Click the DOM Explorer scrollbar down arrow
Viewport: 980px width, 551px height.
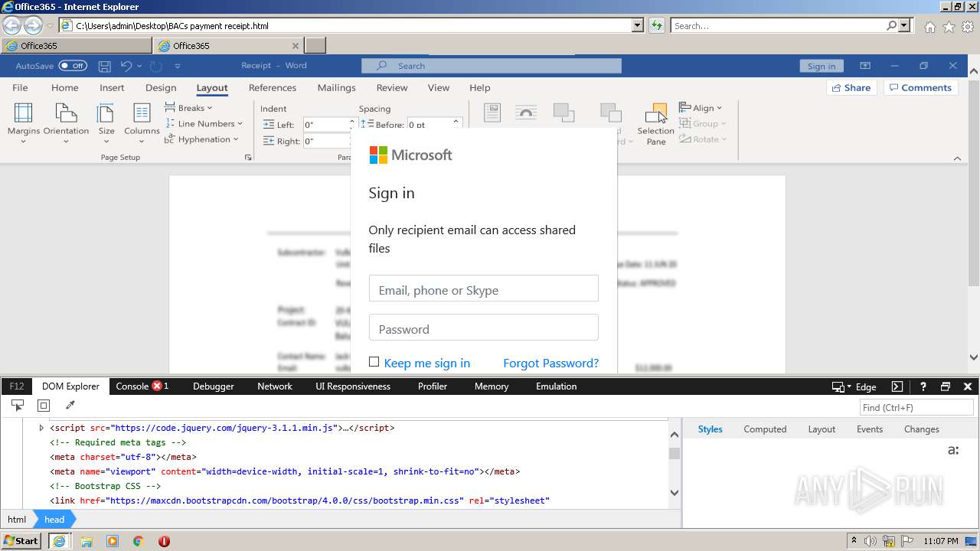675,493
